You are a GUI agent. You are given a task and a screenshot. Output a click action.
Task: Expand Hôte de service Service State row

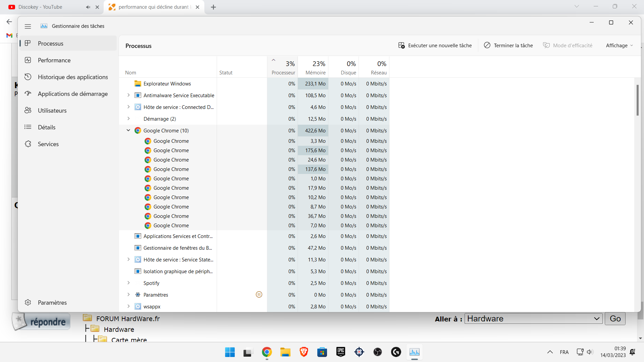[128, 259]
